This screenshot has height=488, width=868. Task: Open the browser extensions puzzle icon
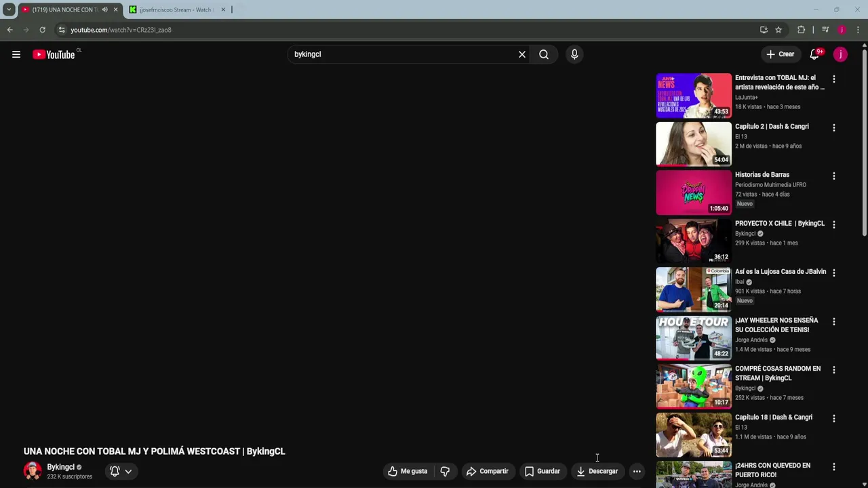click(x=801, y=30)
